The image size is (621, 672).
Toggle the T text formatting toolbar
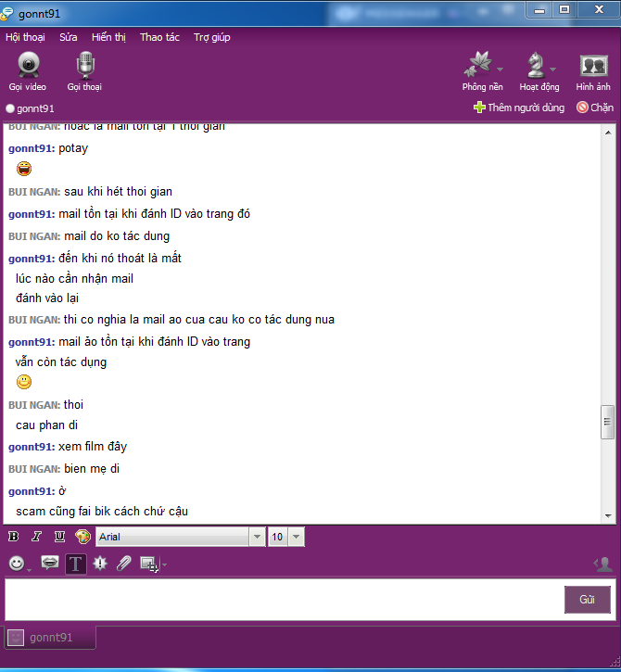pos(76,564)
